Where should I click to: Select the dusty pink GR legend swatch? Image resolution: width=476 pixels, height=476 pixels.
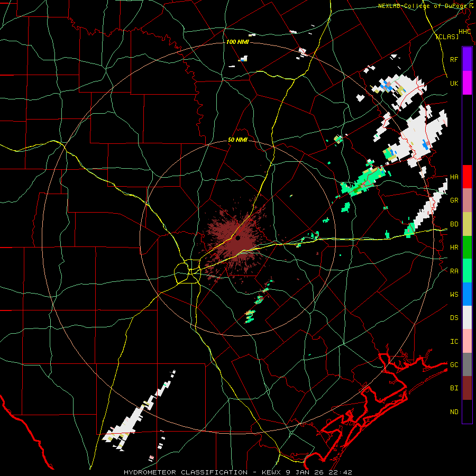pyautogui.click(x=467, y=200)
